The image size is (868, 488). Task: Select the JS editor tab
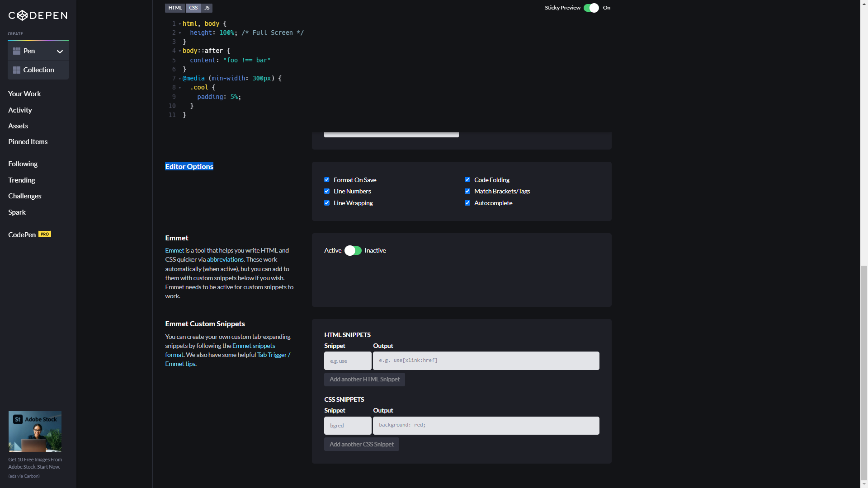(207, 8)
